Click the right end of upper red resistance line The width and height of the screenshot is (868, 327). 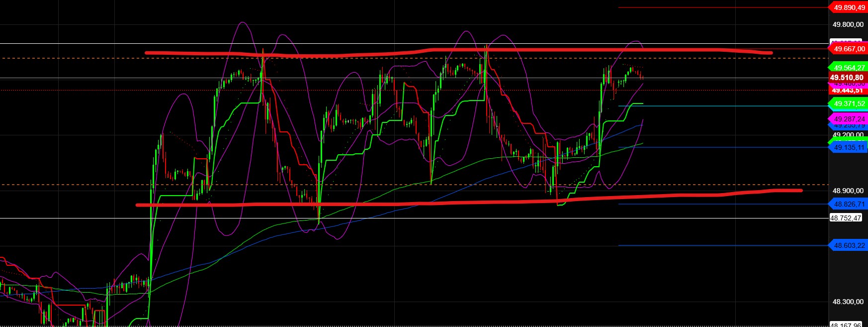[770, 52]
